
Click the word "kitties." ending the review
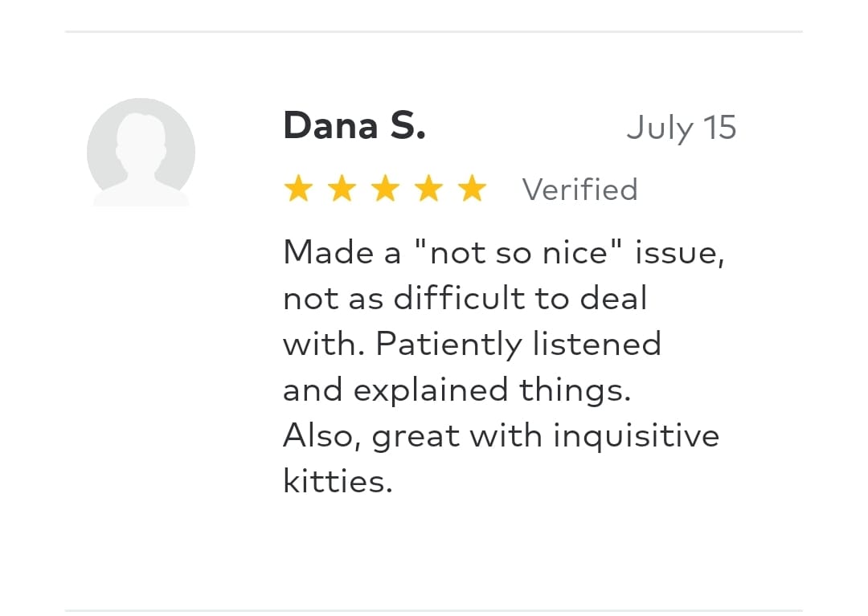338,482
